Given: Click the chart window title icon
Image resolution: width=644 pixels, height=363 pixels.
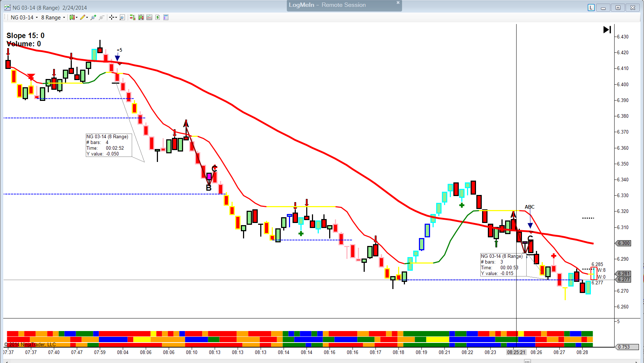Looking at the screenshot, I should 7,8.
